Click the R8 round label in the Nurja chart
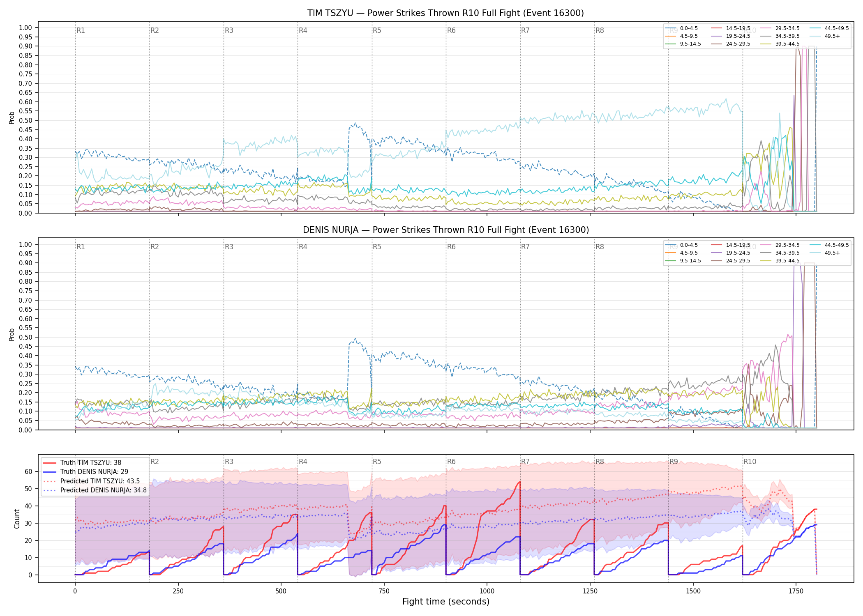 point(600,247)
